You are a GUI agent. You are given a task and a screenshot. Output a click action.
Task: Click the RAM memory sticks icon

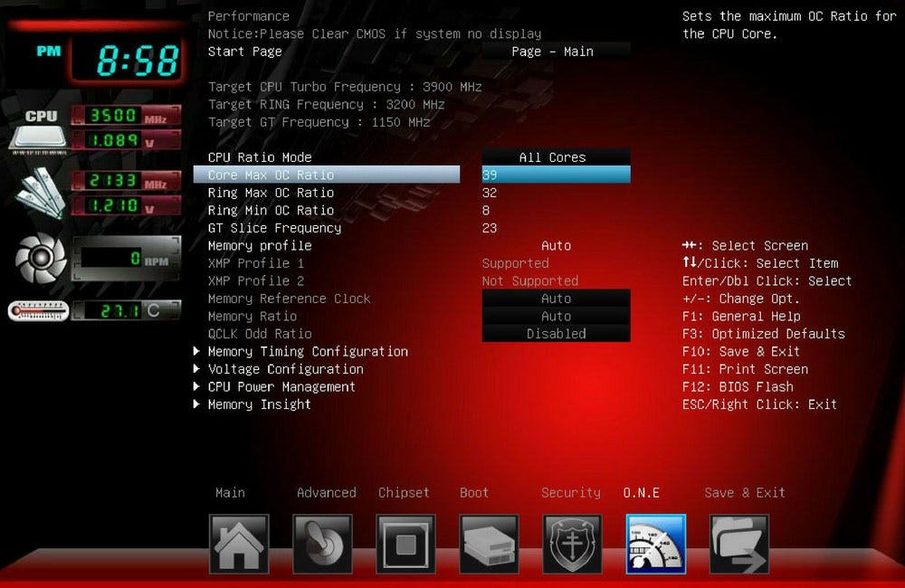(x=39, y=194)
